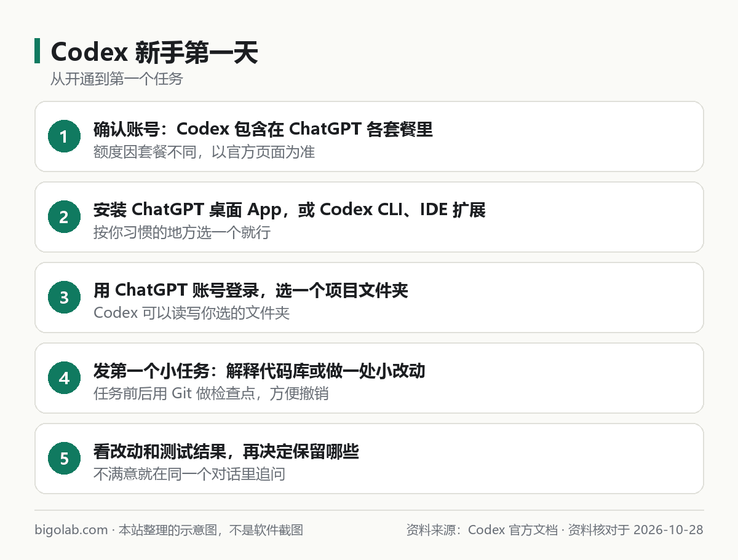
Task: Click the heading "安装 ChatGPT 桌面 App，或 Codex CLI、IDE 扩展"
Action: [x=290, y=210]
